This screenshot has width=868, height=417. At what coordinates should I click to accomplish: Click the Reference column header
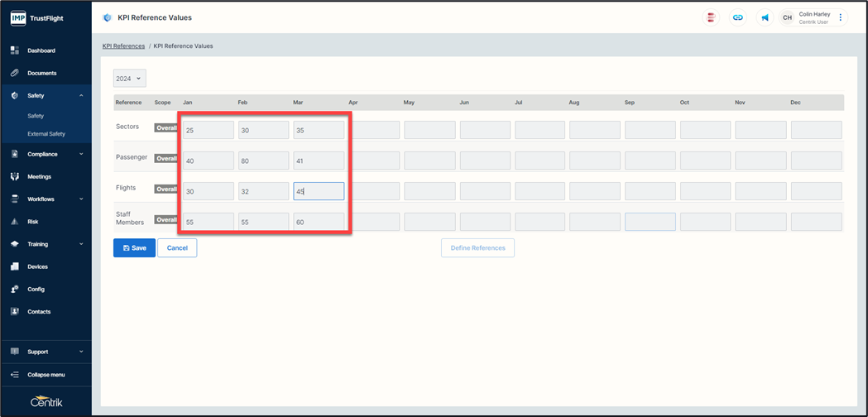point(128,103)
